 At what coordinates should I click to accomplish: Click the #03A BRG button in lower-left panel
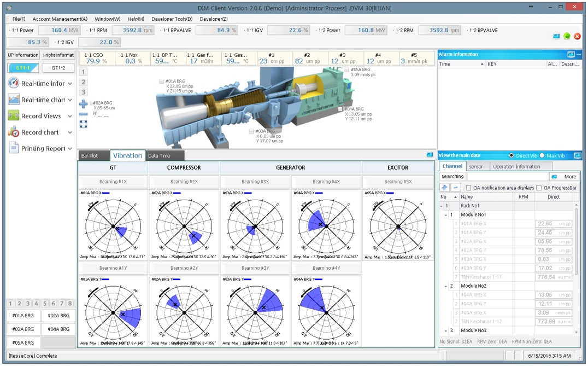[x=23, y=329]
